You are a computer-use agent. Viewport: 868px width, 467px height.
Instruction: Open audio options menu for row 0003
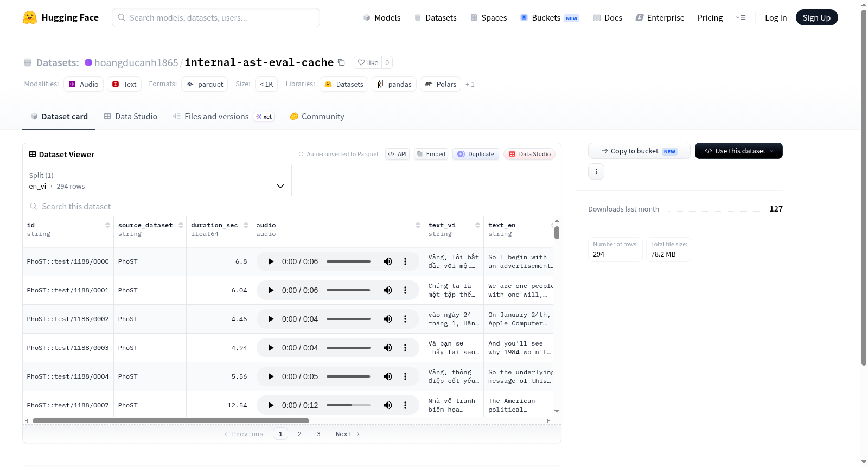405,348
